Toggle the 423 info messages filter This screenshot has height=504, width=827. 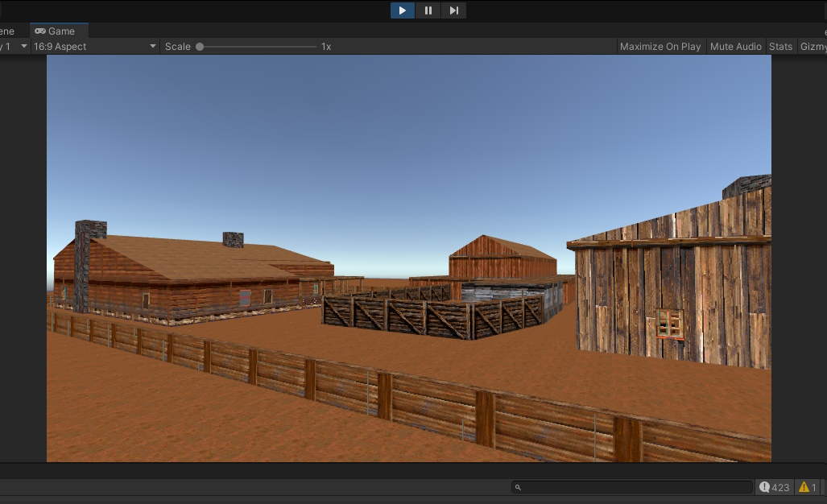pyautogui.click(x=775, y=487)
